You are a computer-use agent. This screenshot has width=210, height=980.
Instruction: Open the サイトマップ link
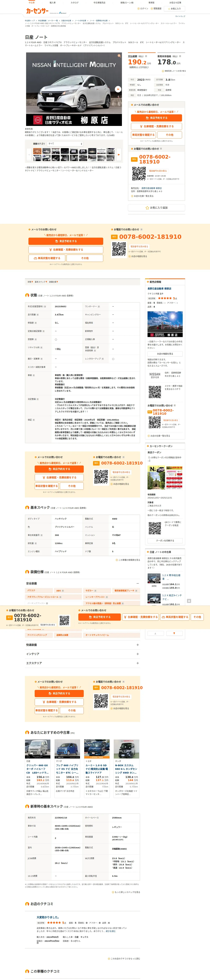pyautogui.click(x=180, y=16)
